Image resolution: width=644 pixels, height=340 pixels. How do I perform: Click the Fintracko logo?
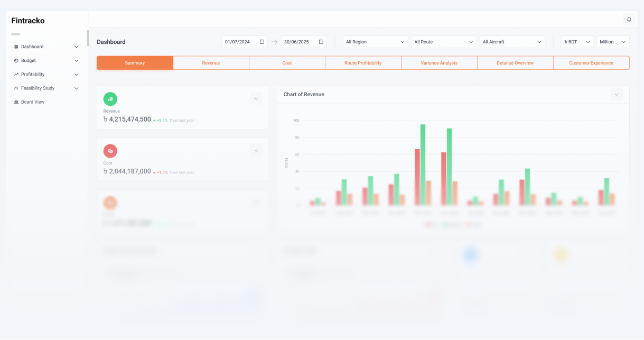(28, 21)
